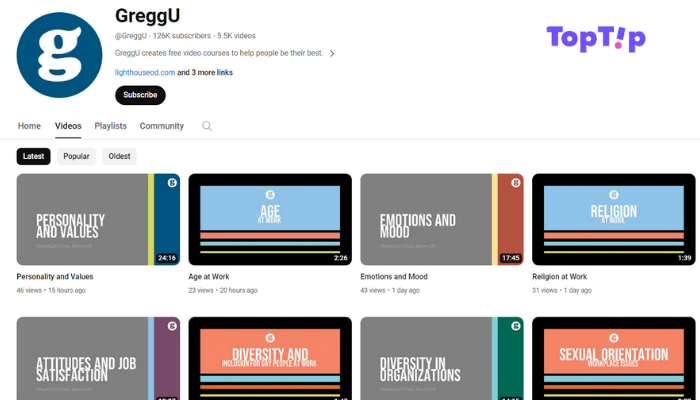700x400 pixels.
Task: Click the 'GreggU creates free video courses' description text
Action: [x=219, y=53]
